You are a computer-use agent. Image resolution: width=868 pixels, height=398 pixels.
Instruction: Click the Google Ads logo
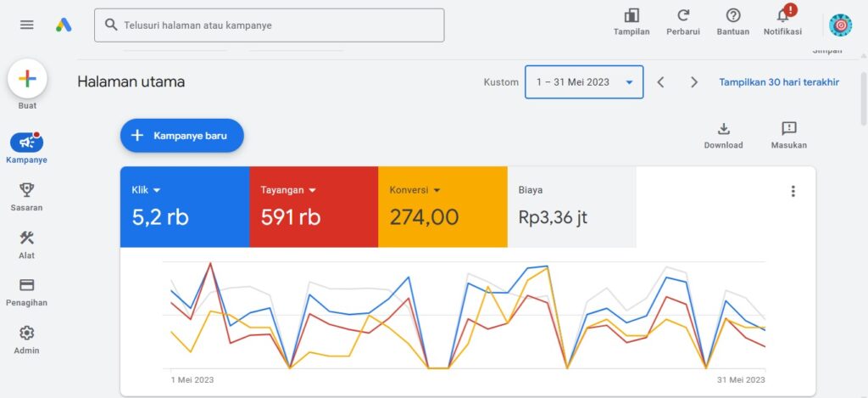[x=64, y=25]
